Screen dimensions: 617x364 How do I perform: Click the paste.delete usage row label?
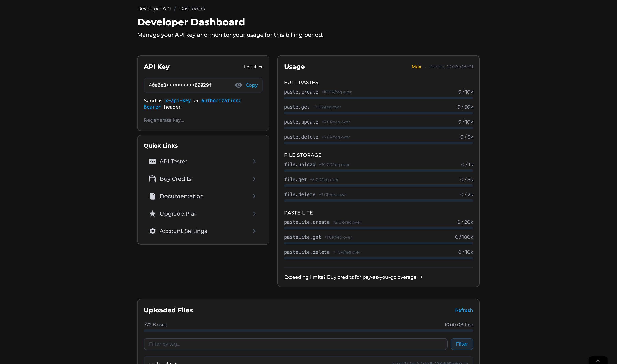point(301,137)
